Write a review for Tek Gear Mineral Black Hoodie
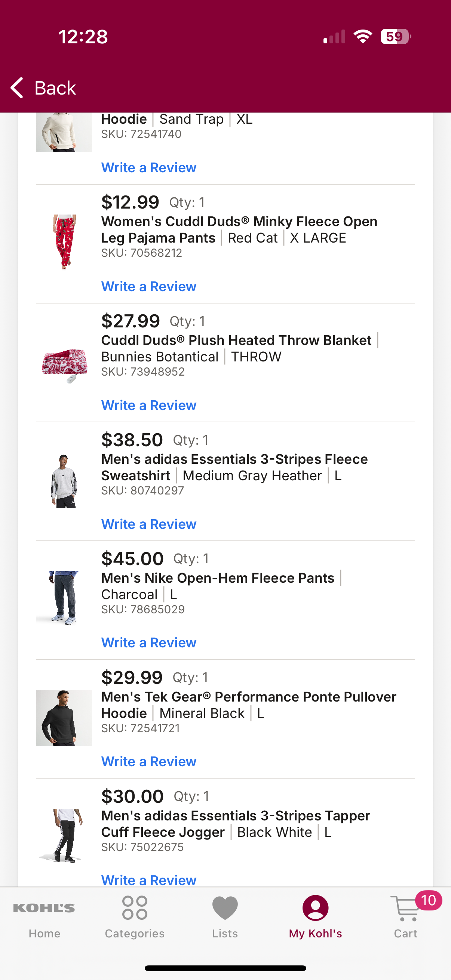451x980 pixels. click(x=149, y=761)
